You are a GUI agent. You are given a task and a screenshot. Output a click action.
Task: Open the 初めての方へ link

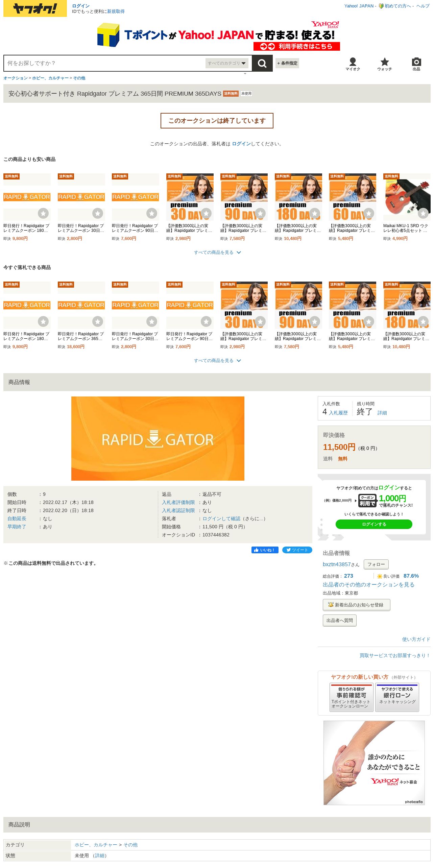click(x=397, y=6)
